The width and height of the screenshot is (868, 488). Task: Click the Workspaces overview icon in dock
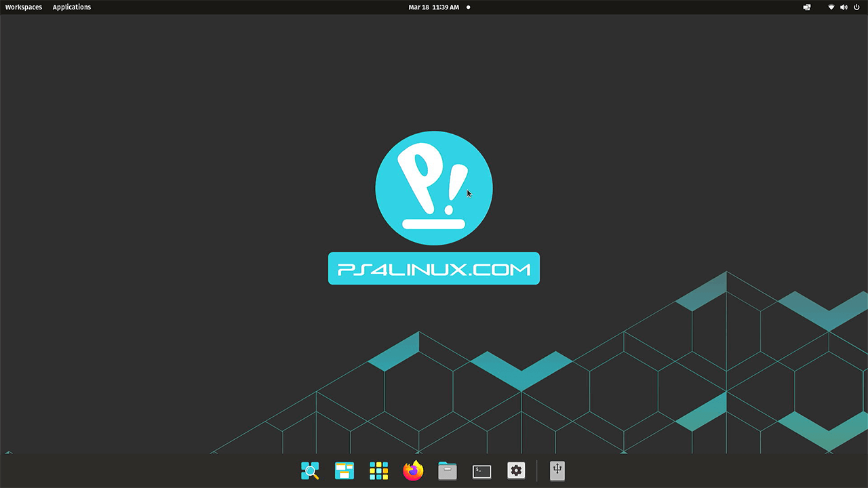click(x=344, y=470)
